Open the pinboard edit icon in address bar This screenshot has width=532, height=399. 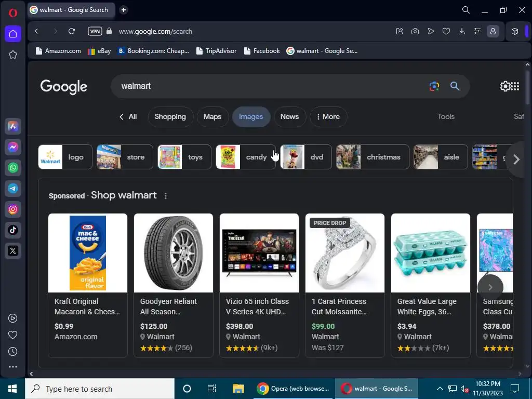(x=400, y=31)
